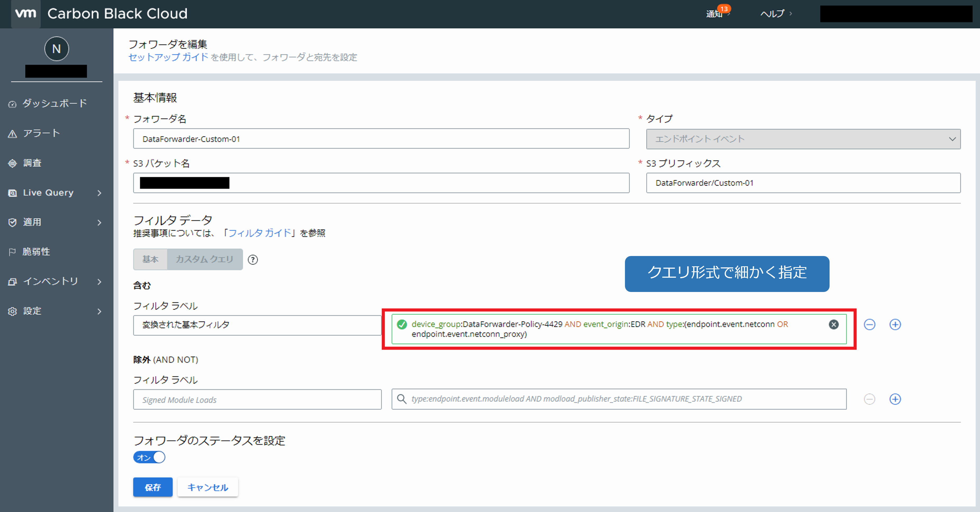Click the Signed Module Loads label field
Image resolution: width=980 pixels, height=512 pixels.
coord(257,399)
